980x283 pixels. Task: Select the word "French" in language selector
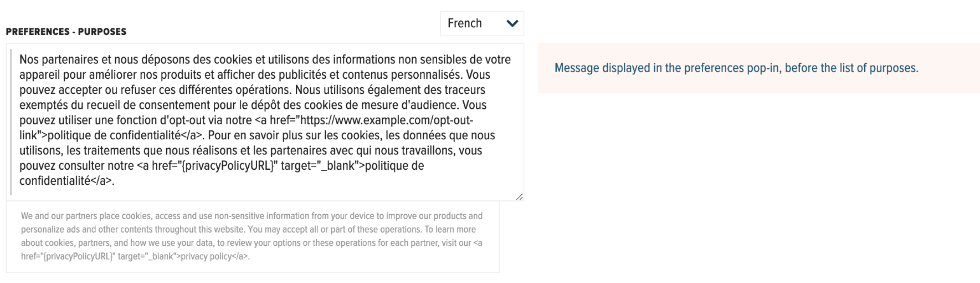click(464, 23)
